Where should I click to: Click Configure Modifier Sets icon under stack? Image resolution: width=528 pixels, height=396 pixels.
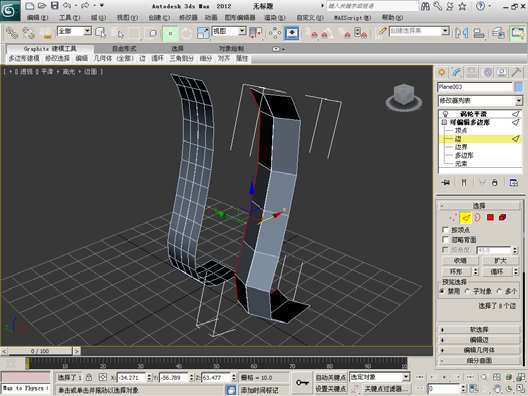[x=513, y=183]
